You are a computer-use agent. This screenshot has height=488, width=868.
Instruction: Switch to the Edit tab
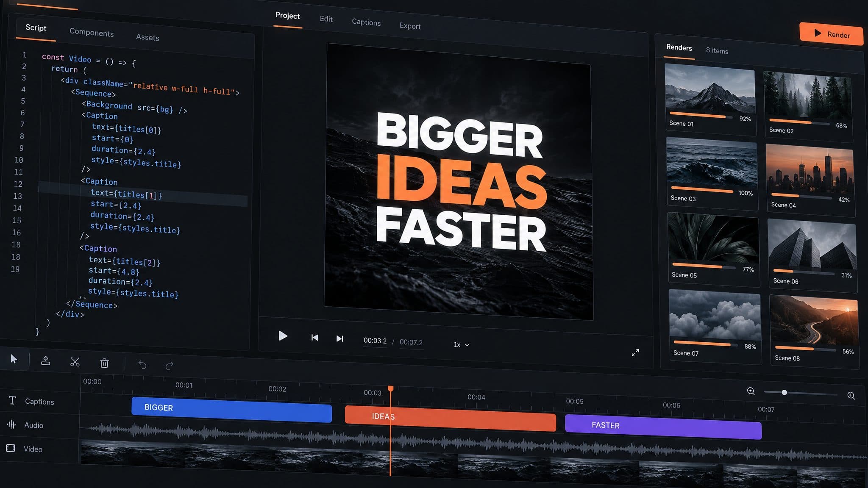coord(326,19)
